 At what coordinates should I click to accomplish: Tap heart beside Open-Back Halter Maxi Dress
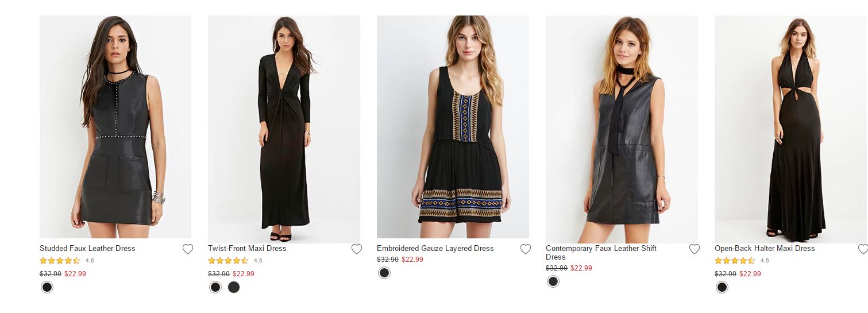[863, 249]
